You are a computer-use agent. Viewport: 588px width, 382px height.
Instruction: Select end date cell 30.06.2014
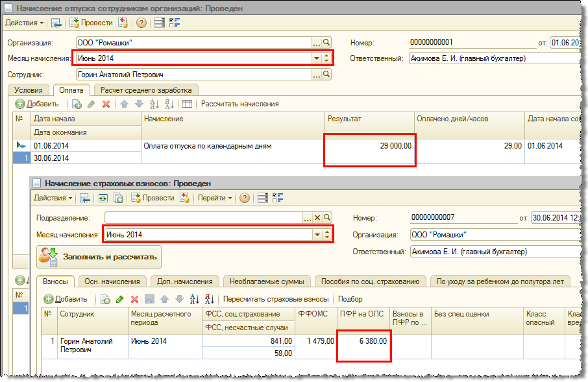pos(86,158)
